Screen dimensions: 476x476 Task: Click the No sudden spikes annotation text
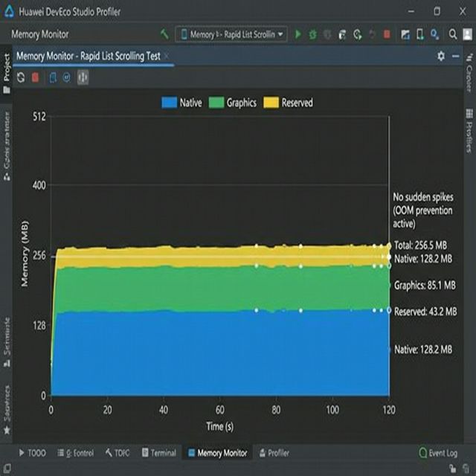tap(423, 210)
